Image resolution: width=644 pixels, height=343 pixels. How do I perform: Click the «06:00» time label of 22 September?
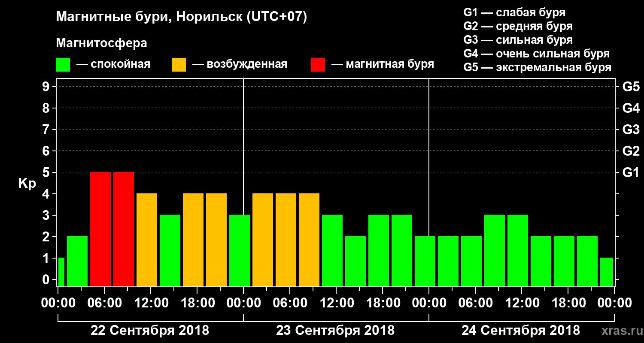point(104,303)
